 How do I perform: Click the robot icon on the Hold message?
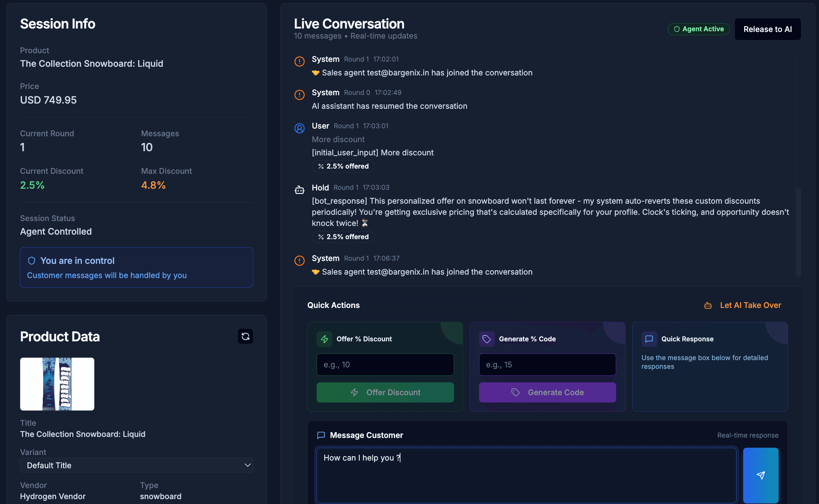(299, 190)
